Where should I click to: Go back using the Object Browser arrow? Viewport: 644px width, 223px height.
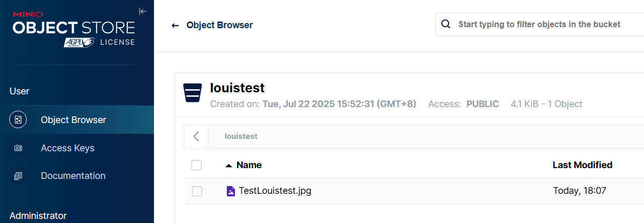click(175, 25)
